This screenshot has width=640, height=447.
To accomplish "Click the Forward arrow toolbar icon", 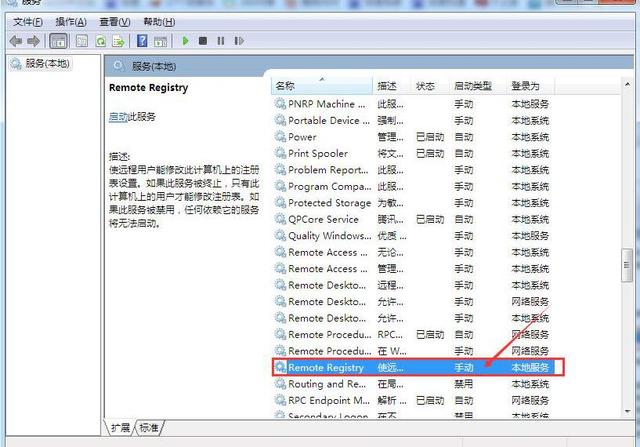I will 33,41.
